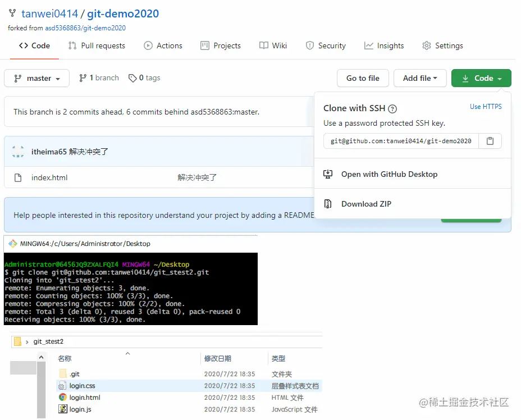The width and height of the screenshot is (521, 420).
Task: Click the help question mark beside Clone with SSH
Action: pyautogui.click(x=392, y=109)
